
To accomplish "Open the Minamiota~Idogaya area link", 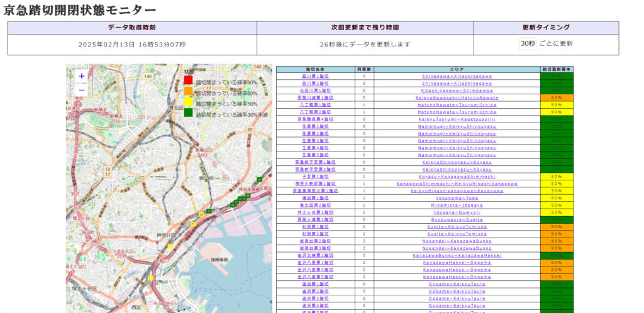I will 457,205.
